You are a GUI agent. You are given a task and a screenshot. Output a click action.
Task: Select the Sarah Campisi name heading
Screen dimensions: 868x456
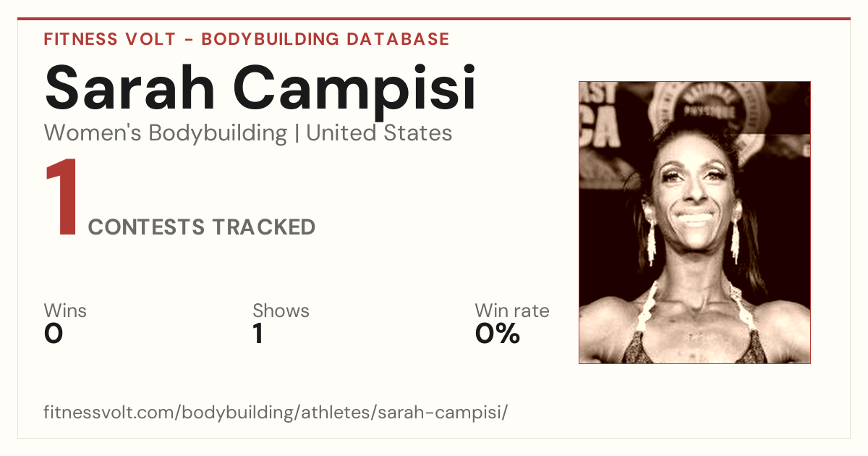(260, 90)
